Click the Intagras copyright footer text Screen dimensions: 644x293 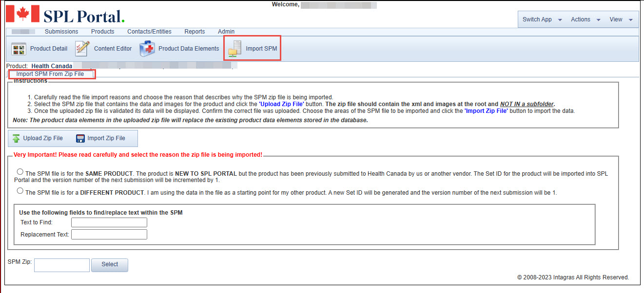click(573, 277)
